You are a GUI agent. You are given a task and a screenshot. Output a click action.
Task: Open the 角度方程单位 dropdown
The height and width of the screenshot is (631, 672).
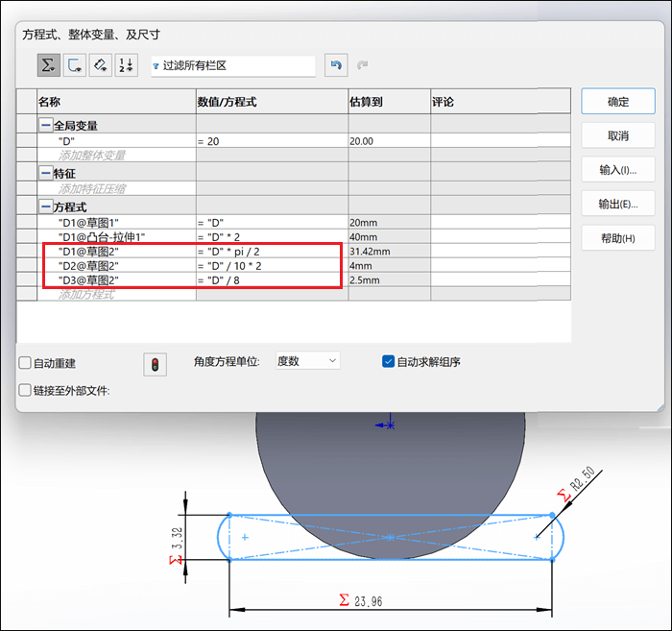(x=308, y=361)
